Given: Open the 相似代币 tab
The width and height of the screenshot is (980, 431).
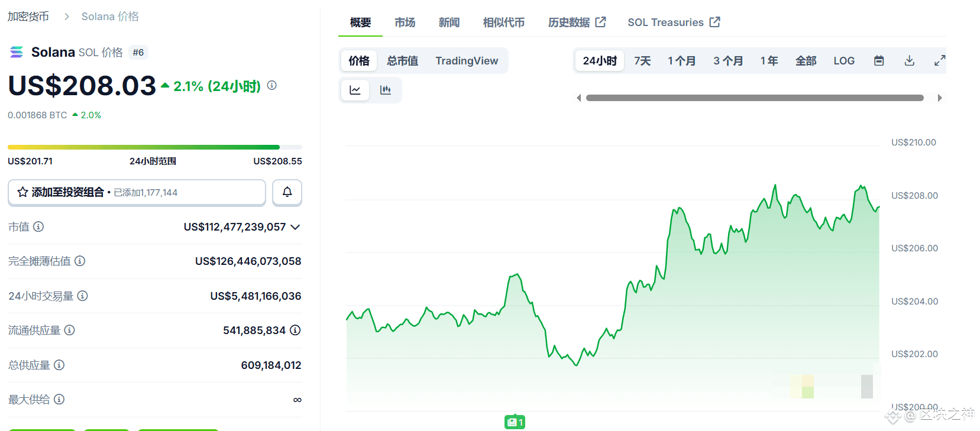Looking at the screenshot, I should (504, 22).
